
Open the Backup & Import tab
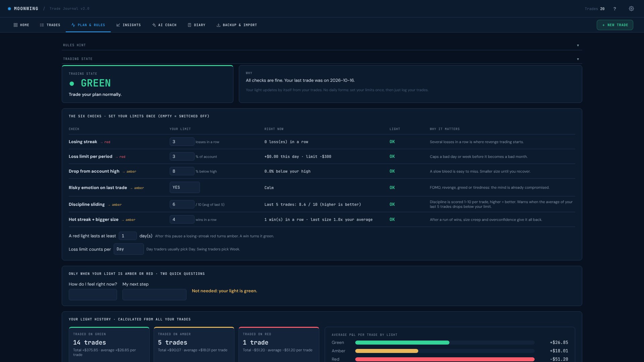[237, 25]
